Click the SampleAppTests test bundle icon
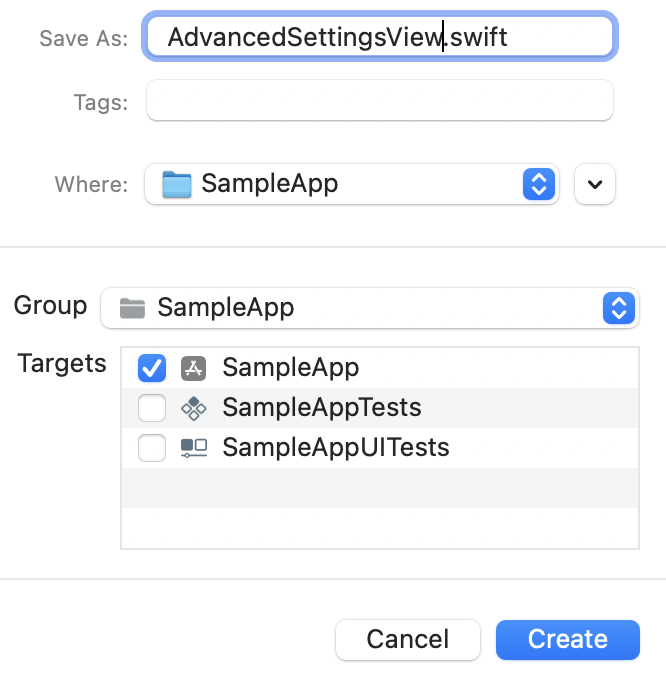Viewport: 666px width, 676px height. pyautogui.click(x=194, y=408)
